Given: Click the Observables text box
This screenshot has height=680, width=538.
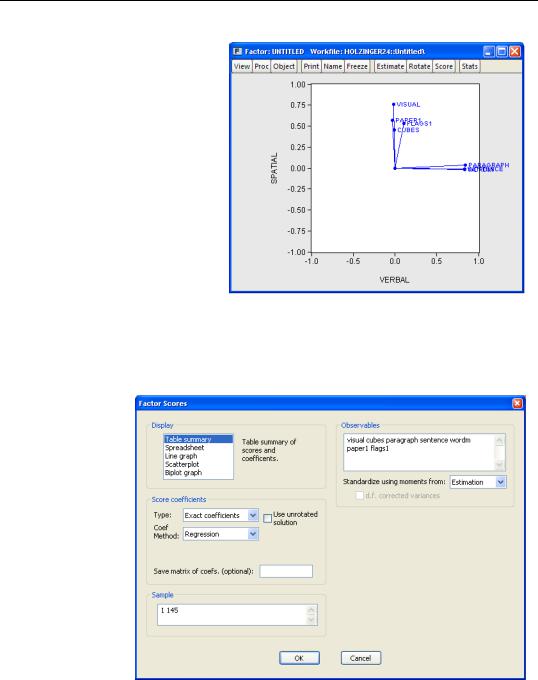Looking at the screenshot, I should pos(424,452).
